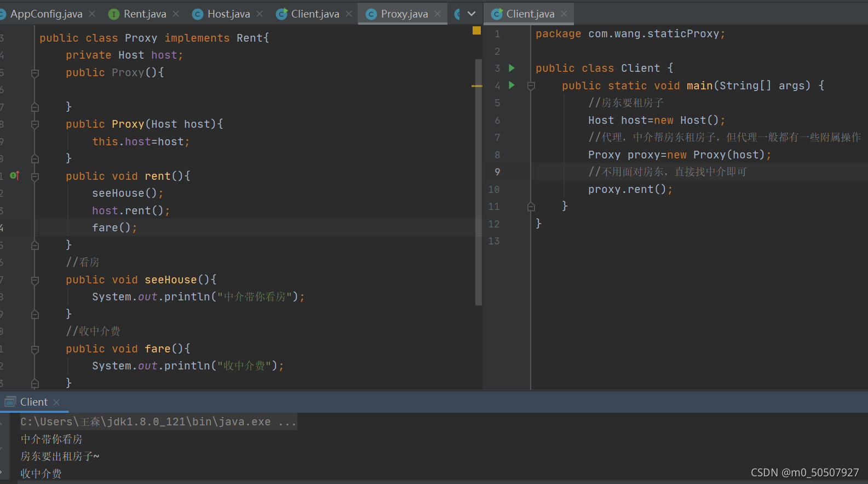The height and width of the screenshot is (484, 868).
Task: Click line number 9 in Client.java
Action: (x=497, y=172)
